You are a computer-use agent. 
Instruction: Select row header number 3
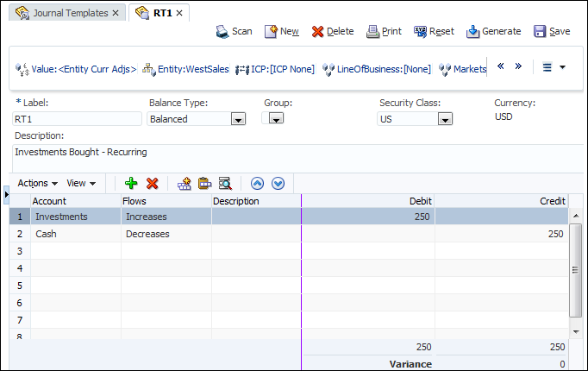tap(20, 251)
